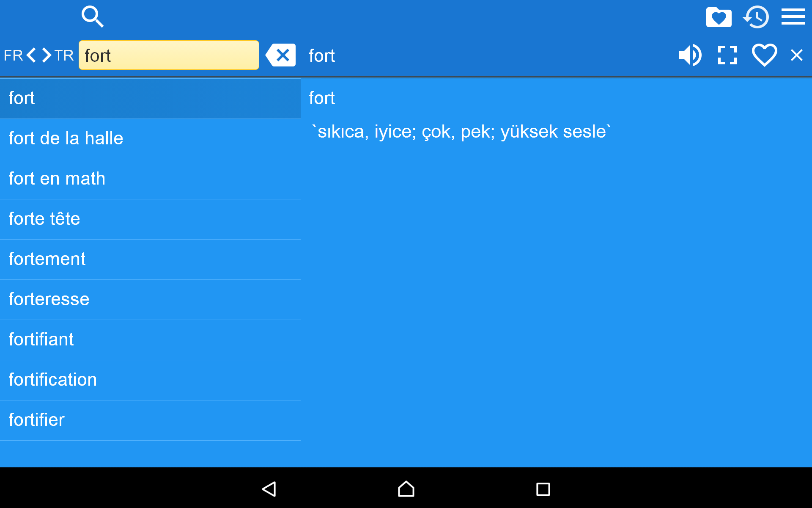
Task: Click the 'fort' search input field
Action: point(169,55)
